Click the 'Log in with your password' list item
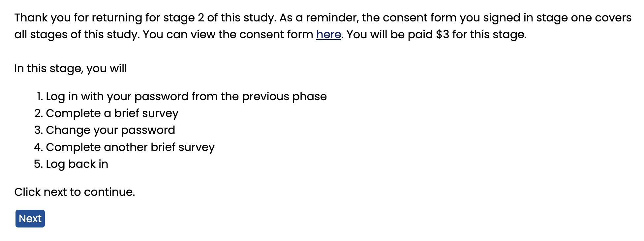Image resolution: width=644 pixels, height=241 pixels. 186,97
